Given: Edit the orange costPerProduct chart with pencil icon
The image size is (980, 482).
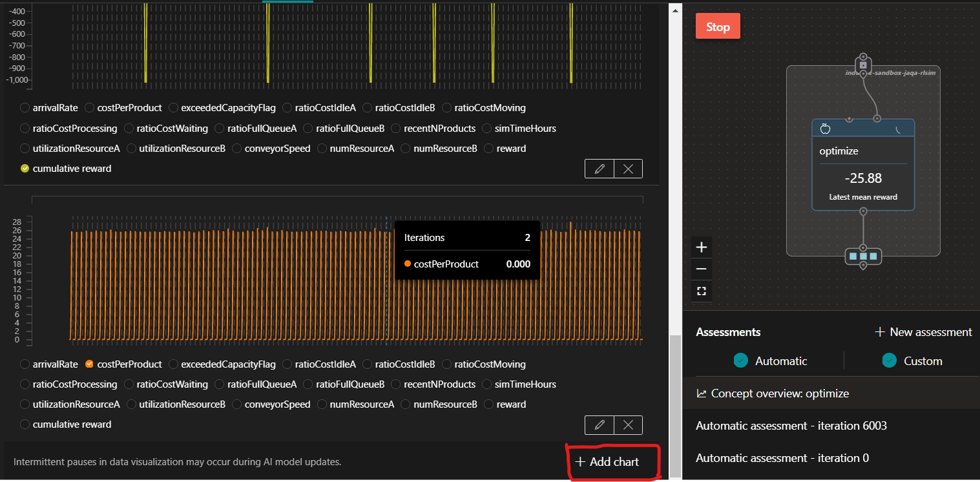Looking at the screenshot, I should coord(599,425).
